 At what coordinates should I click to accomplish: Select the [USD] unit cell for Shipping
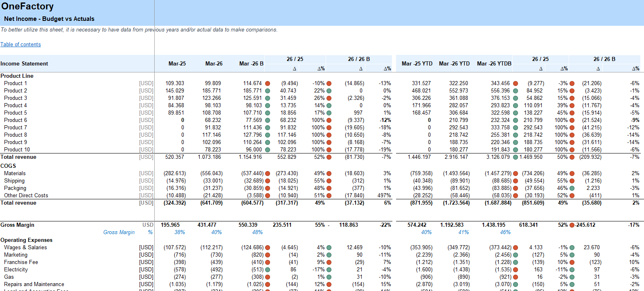(x=146, y=181)
